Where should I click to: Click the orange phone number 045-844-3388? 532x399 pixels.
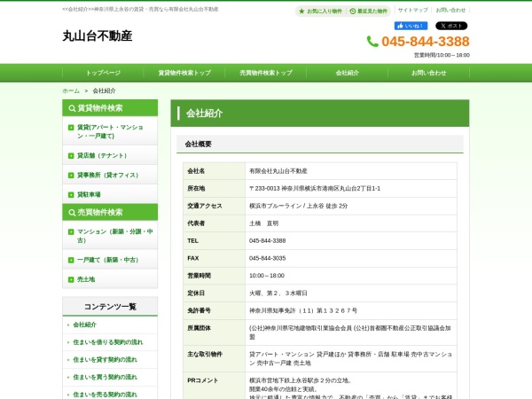coord(426,42)
